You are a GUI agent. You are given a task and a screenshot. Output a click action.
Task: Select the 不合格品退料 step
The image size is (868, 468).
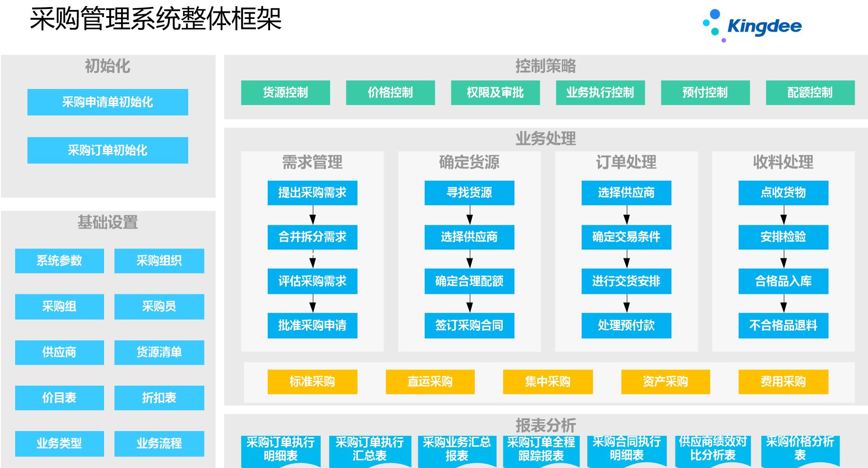coord(783,326)
